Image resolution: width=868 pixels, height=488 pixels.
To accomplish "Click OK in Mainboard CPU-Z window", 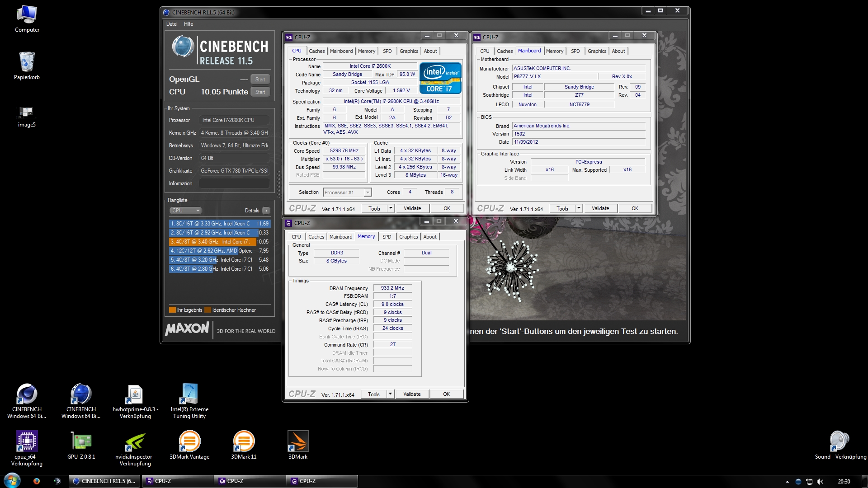I will pyautogui.click(x=635, y=209).
